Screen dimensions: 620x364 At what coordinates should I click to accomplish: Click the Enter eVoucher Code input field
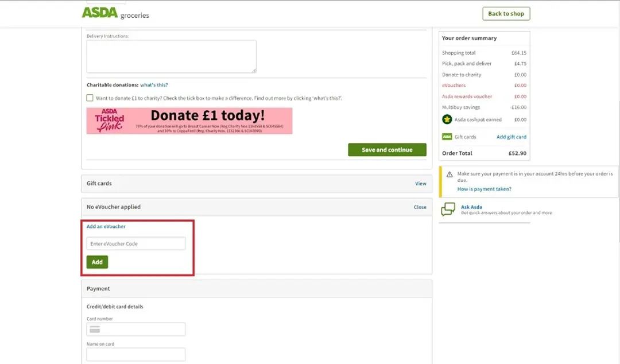[x=136, y=243]
